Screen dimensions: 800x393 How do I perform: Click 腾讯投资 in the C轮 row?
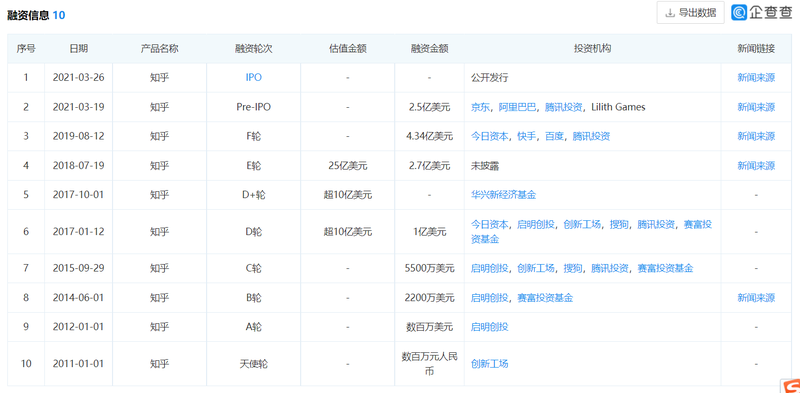[610, 268]
